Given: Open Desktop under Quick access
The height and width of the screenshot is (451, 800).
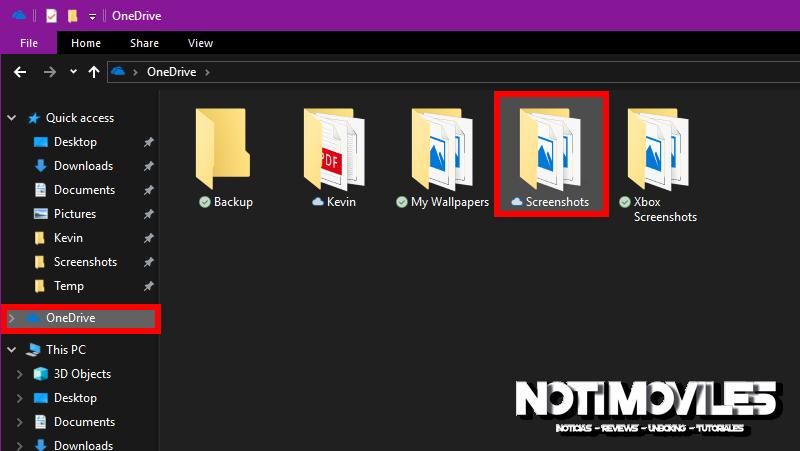Looking at the screenshot, I should click(75, 142).
